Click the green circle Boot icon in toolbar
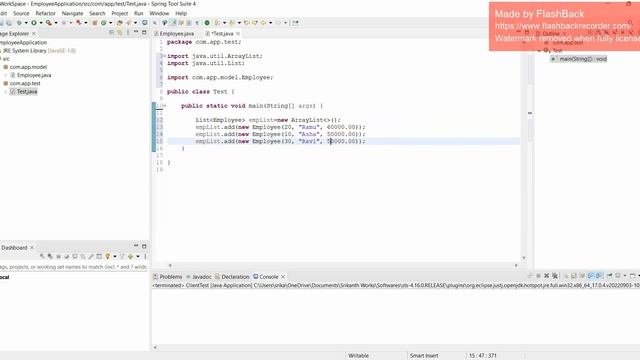Image resolution: width=640 pixels, height=360 pixels. (x=207, y=23)
